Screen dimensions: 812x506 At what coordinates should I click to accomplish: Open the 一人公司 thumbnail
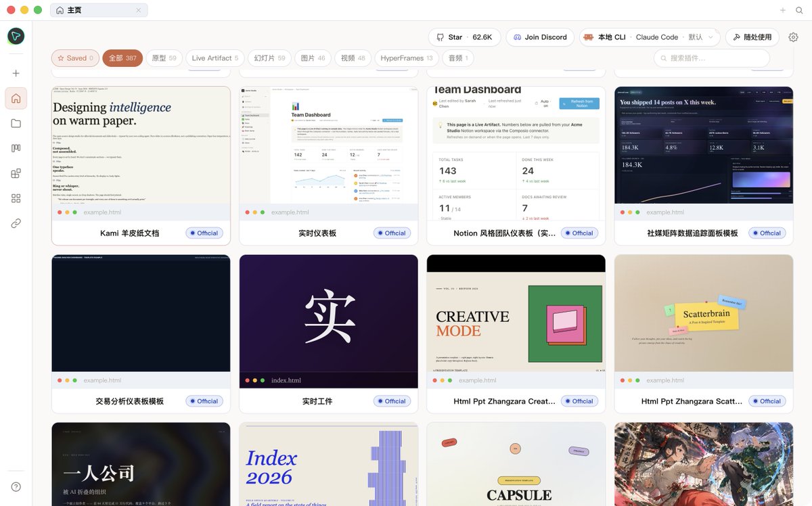141,464
